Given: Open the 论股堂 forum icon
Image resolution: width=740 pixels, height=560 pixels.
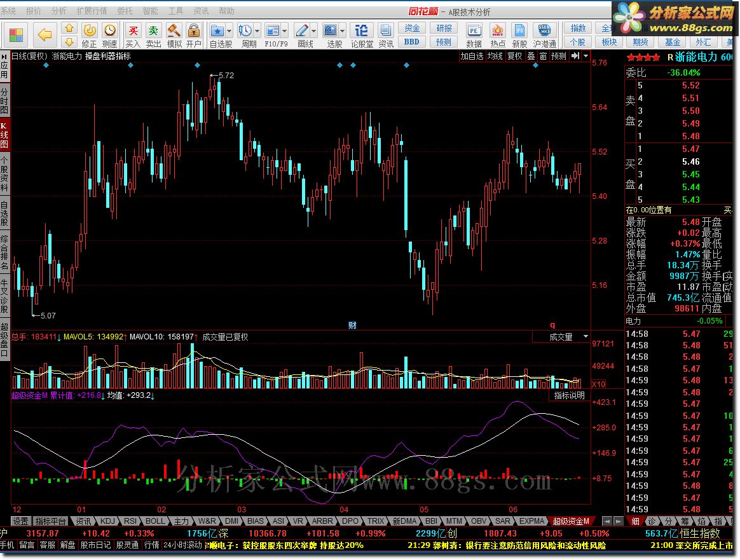Looking at the screenshot, I should (x=361, y=31).
